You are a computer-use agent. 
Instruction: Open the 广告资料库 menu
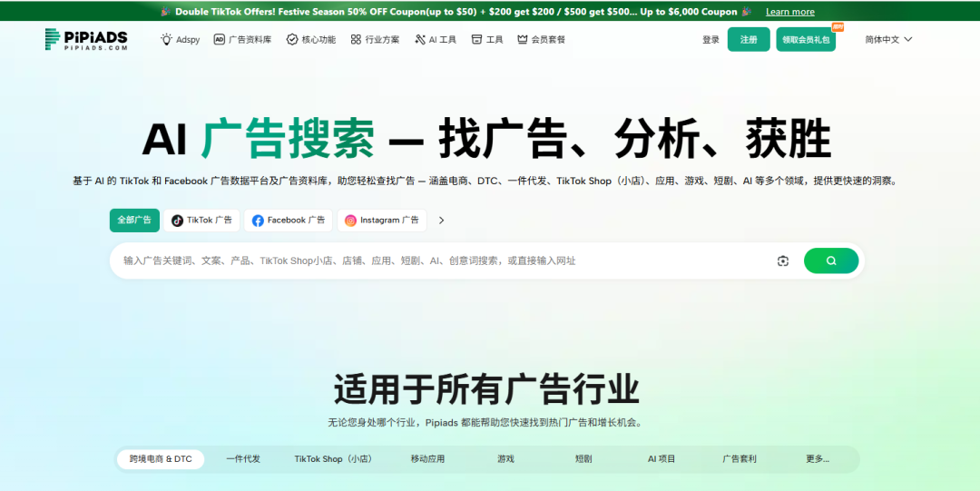(x=242, y=39)
